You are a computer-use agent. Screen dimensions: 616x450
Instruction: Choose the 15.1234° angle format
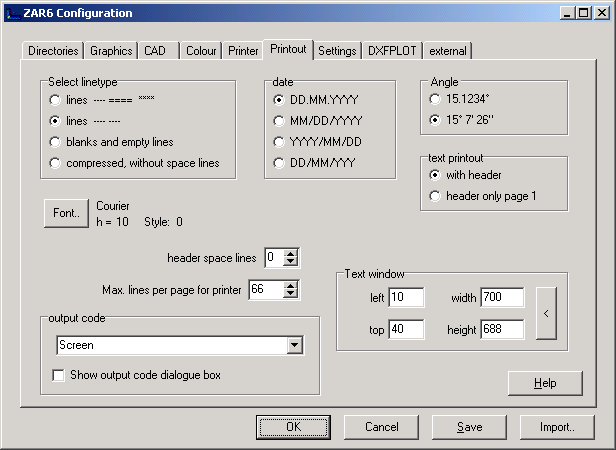pyautogui.click(x=434, y=100)
